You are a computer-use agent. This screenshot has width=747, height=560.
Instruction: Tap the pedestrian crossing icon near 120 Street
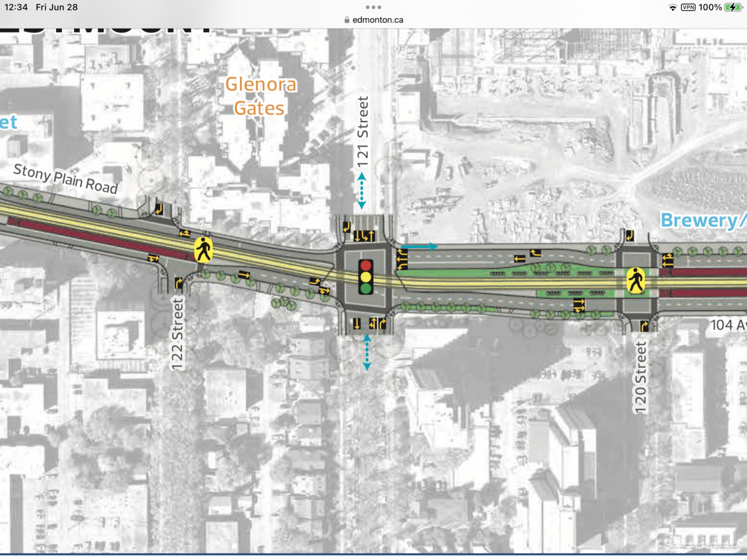[x=636, y=281]
